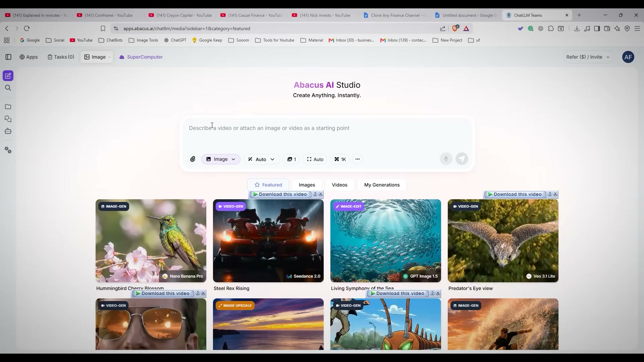Image resolution: width=644 pixels, height=362 pixels.
Task: Open the browser wallet icon
Action: click(607, 28)
